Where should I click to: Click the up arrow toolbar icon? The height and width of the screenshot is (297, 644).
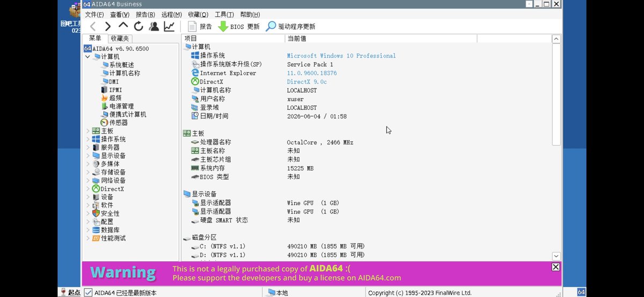(123, 26)
